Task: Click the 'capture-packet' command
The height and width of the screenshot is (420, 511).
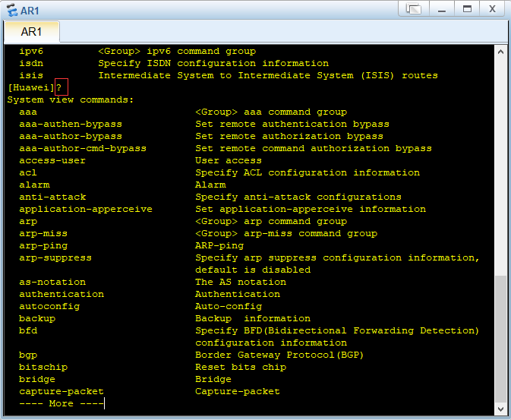Action: tap(62, 391)
